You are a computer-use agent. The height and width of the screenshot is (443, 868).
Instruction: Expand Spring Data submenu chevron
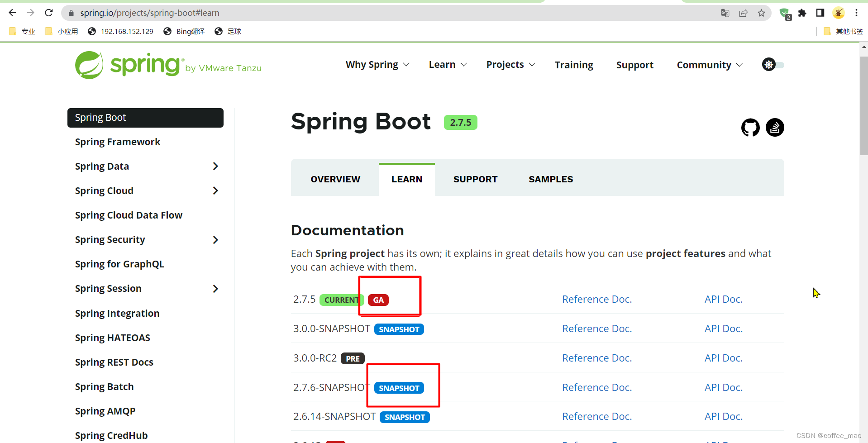click(x=215, y=167)
